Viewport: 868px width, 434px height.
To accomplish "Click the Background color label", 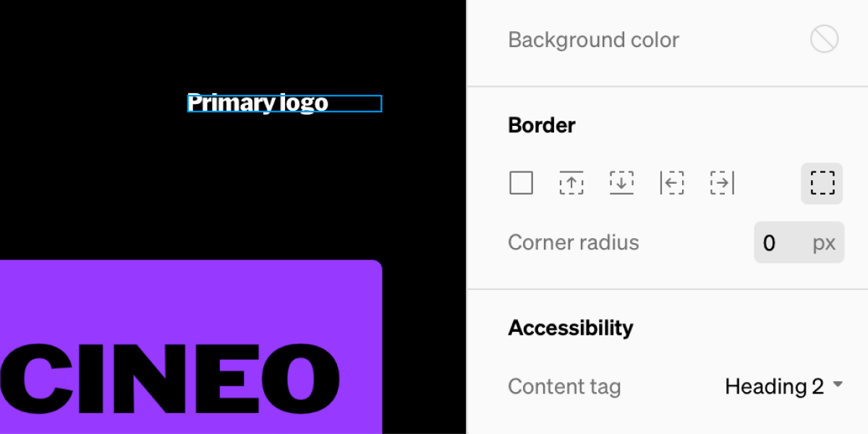I will point(593,40).
